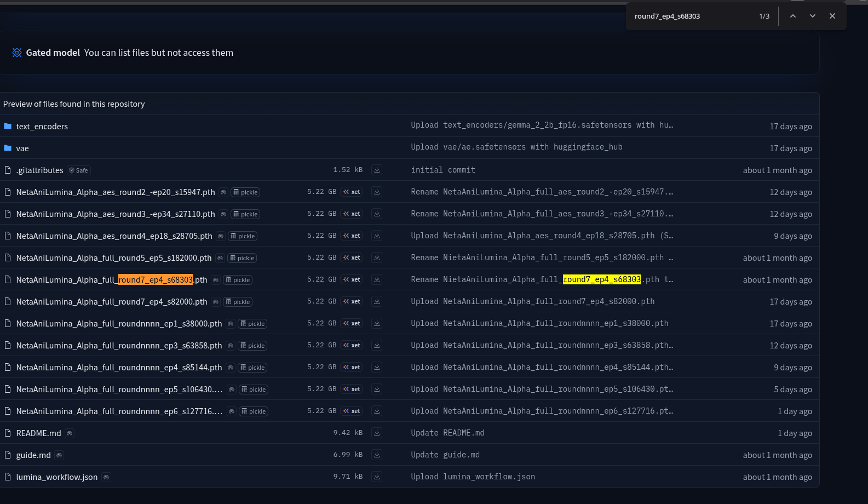The height and width of the screenshot is (504, 868).
Task: Download NetaAniLumina_Alpha_aes_round4_ep18_s28705.pth
Action: pyautogui.click(x=377, y=236)
